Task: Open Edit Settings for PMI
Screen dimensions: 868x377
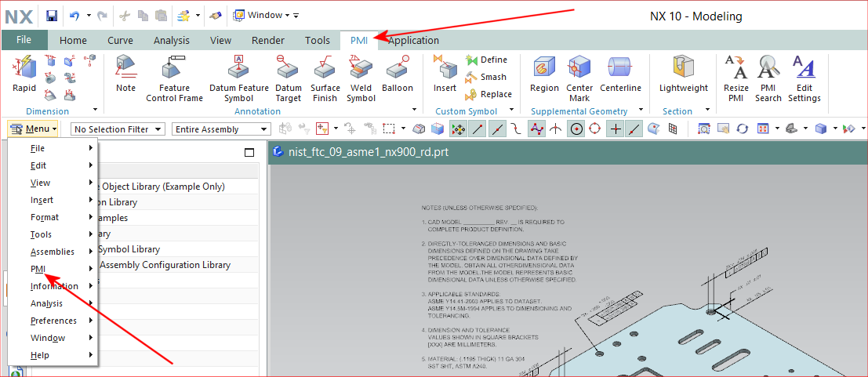Action: point(804,78)
